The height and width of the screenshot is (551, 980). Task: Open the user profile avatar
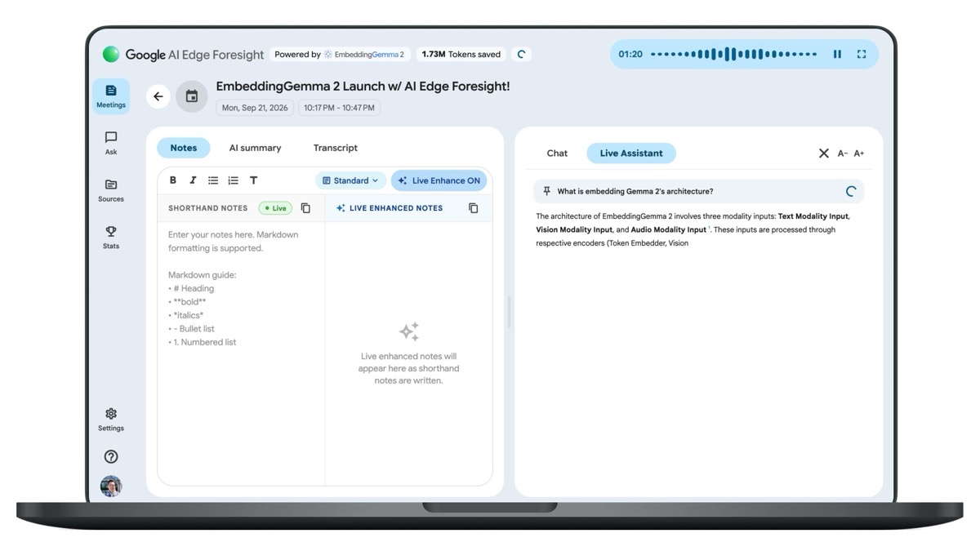111,487
